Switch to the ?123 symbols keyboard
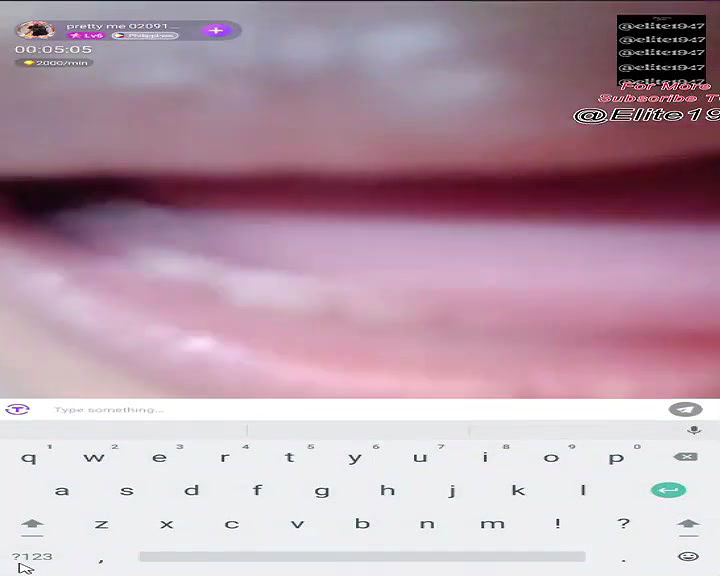Image resolution: width=720 pixels, height=576 pixels. pos(32,556)
